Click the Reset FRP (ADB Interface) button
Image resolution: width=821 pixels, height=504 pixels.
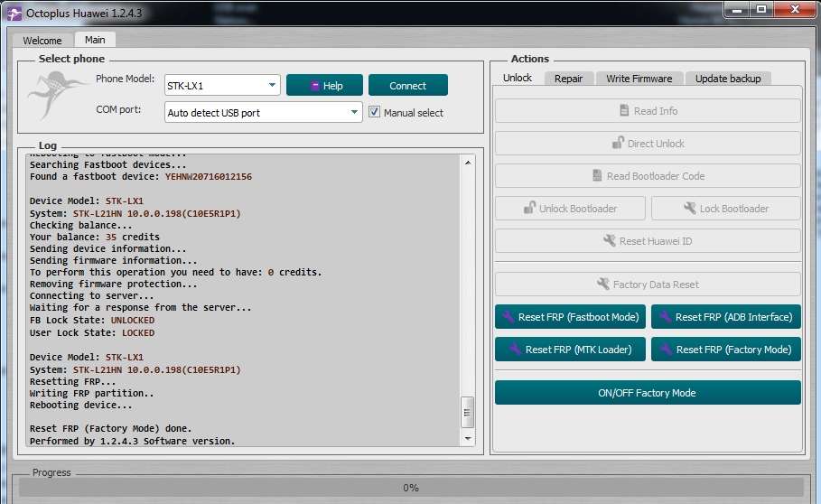pyautogui.click(x=726, y=317)
